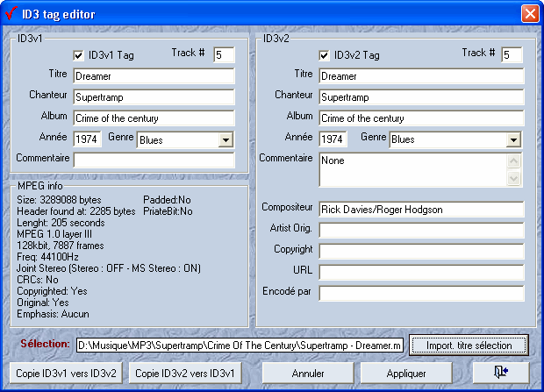Image resolution: width=544 pixels, height=392 pixels.
Task: Click the ID3v1 Track # field
Action: point(224,55)
